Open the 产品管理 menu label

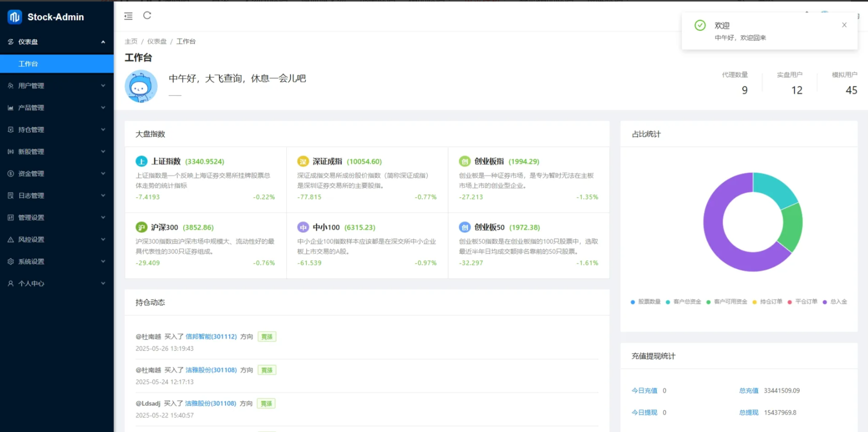[31, 108]
